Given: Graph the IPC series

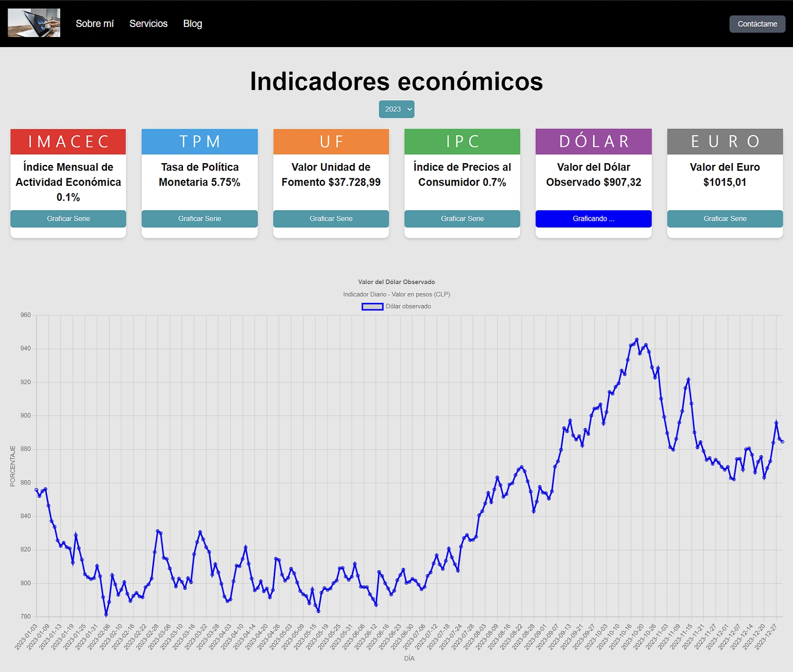Looking at the screenshot, I should (462, 219).
